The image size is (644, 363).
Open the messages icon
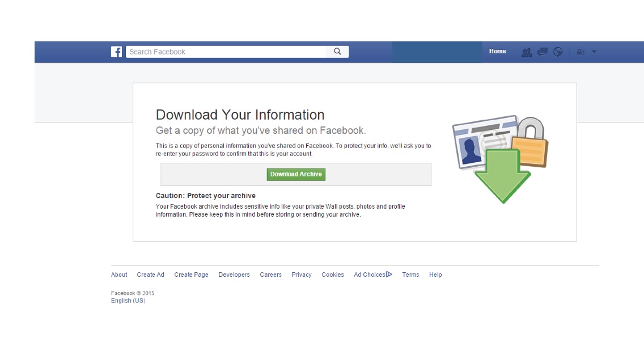tap(542, 52)
